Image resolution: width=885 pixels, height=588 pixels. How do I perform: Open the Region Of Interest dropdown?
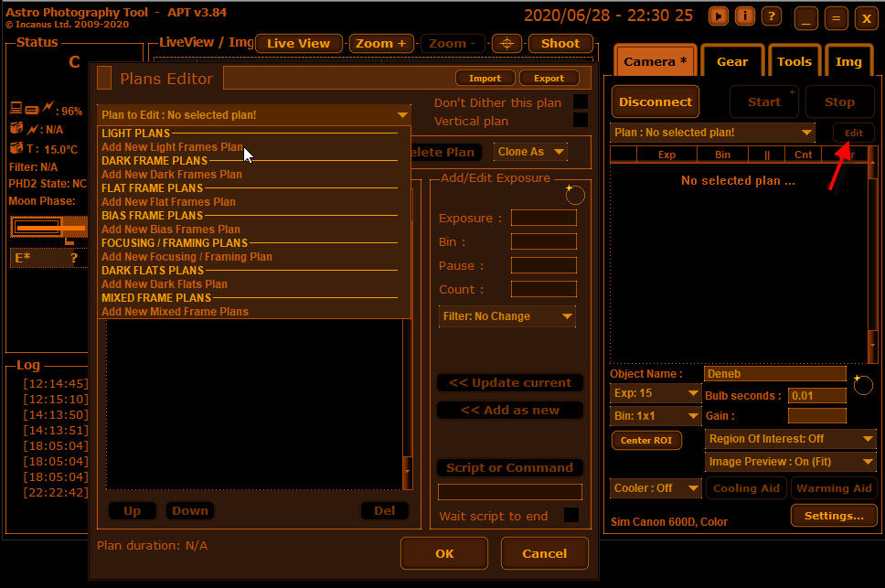pos(791,439)
